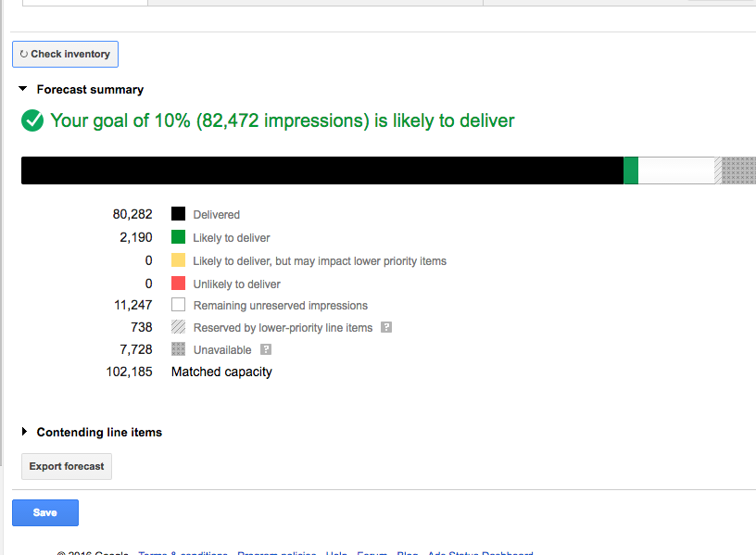Expand the Contending line items section

click(24, 432)
